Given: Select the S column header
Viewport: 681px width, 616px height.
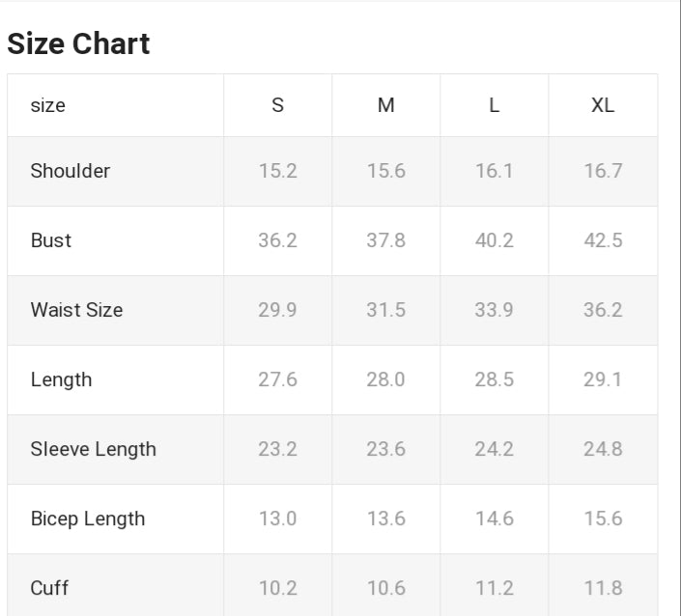Looking at the screenshot, I should pos(277,105).
